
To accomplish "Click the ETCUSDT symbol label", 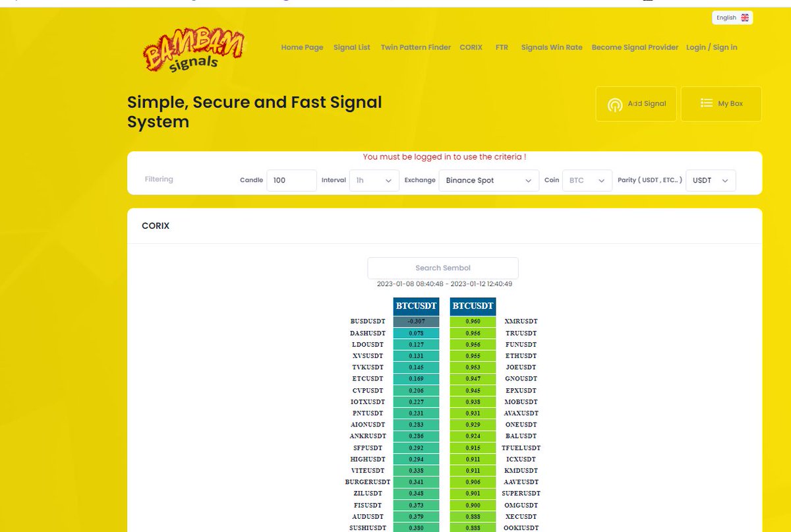I will 368,379.
